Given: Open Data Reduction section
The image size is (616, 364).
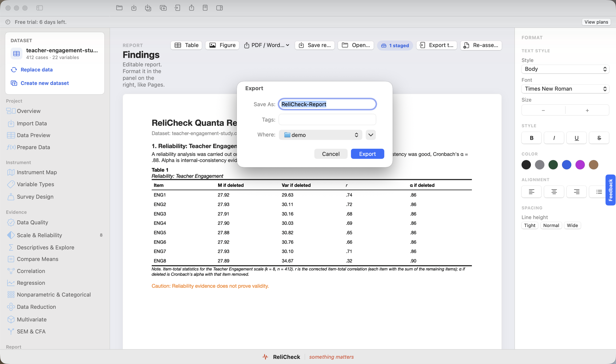Looking at the screenshot, I should 36,307.
